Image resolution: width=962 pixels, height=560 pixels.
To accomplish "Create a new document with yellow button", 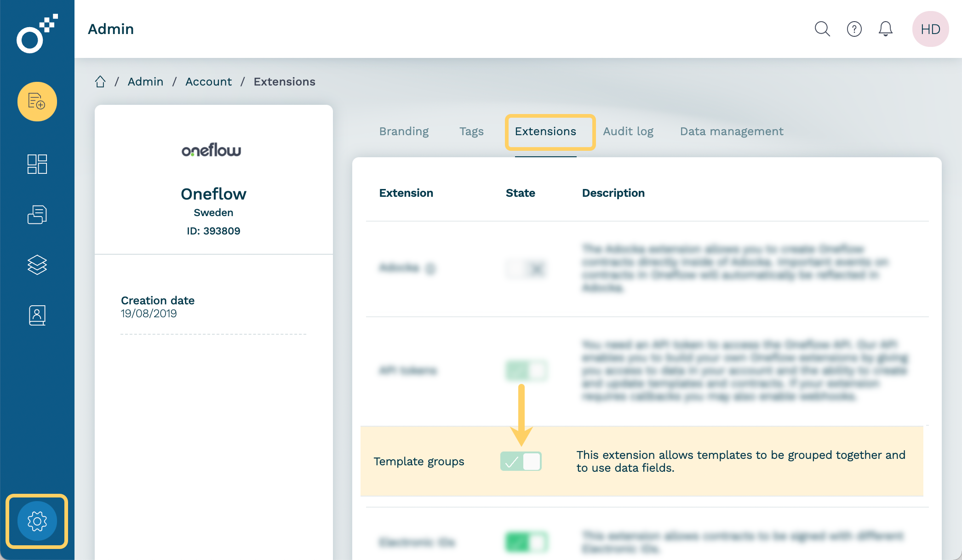I will [x=37, y=102].
